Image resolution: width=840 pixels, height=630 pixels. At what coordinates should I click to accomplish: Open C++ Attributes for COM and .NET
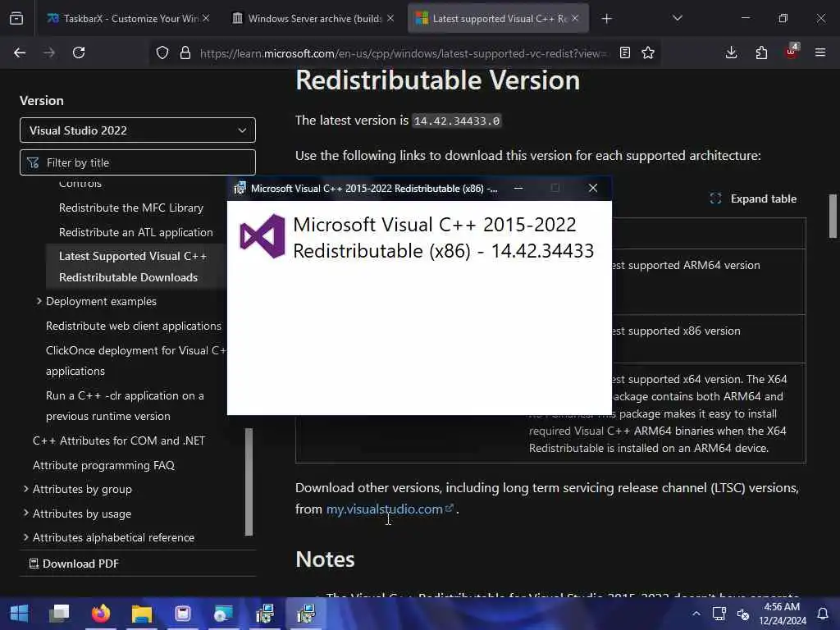coord(119,441)
